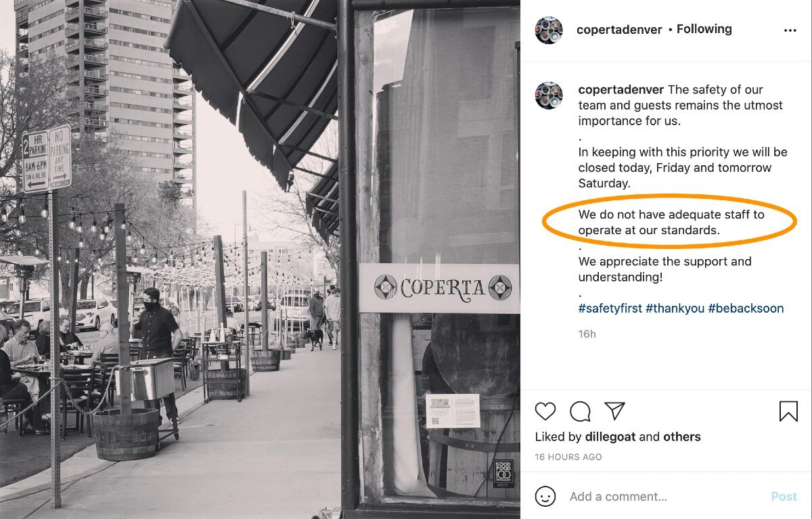Click the copertadenver avatar beside the caption
This screenshot has width=812, height=519.
549,95
